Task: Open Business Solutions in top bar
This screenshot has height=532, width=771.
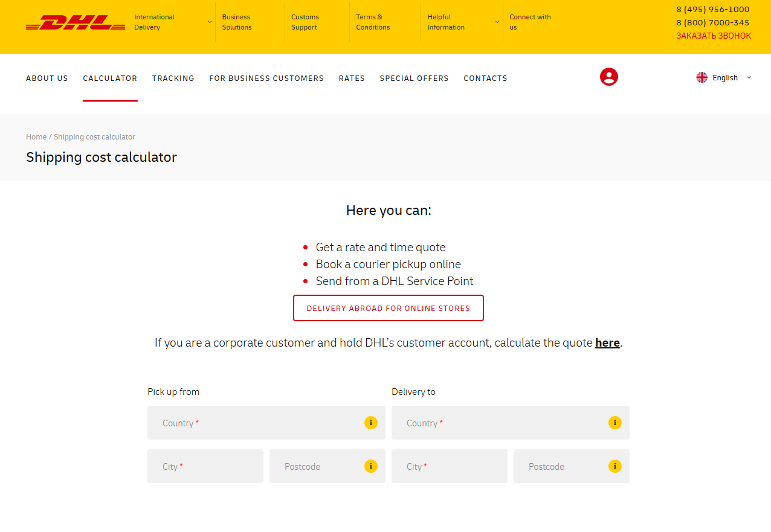Action: pyautogui.click(x=237, y=22)
